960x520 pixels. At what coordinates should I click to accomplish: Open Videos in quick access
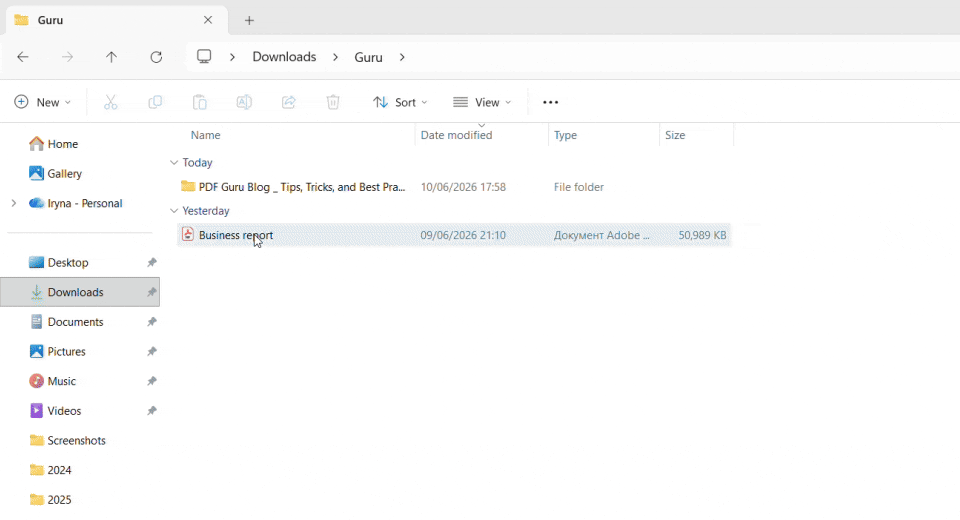[x=55, y=411]
